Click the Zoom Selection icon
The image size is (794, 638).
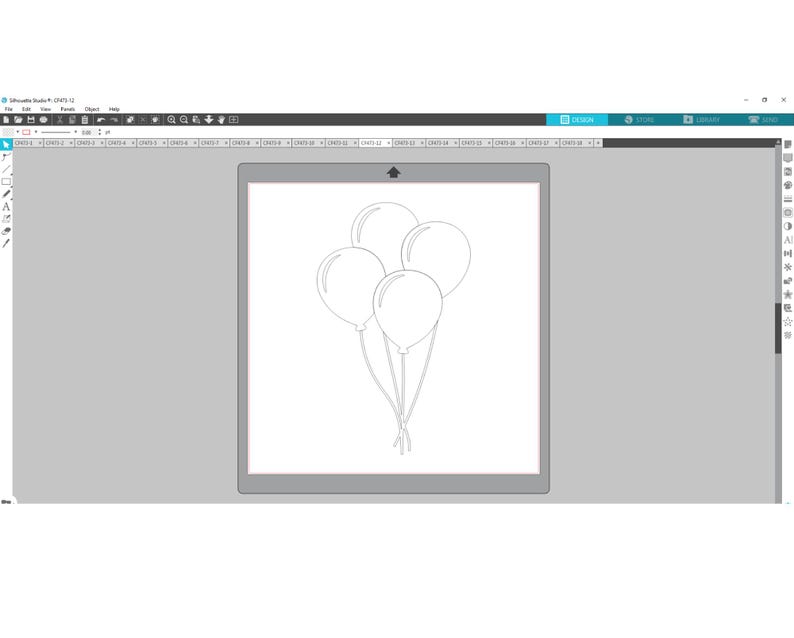point(196,120)
